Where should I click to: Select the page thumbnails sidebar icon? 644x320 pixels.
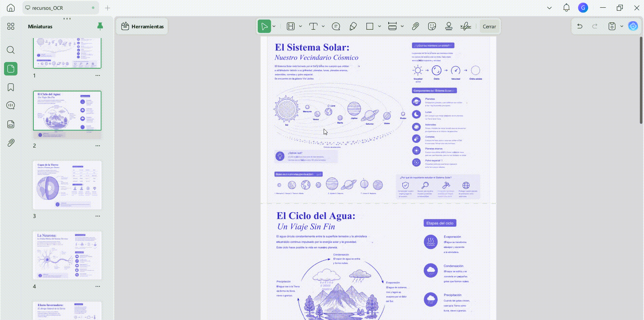click(11, 69)
